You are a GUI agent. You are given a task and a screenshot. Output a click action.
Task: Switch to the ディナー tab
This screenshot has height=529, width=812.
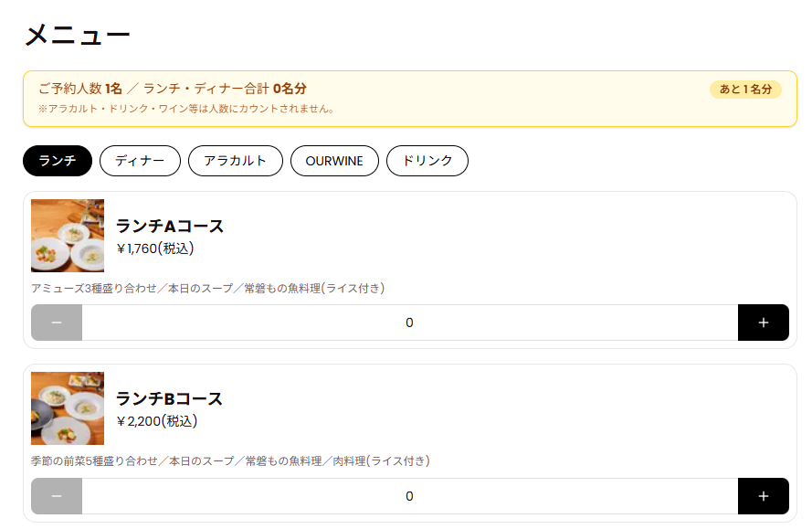tap(140, 161)
